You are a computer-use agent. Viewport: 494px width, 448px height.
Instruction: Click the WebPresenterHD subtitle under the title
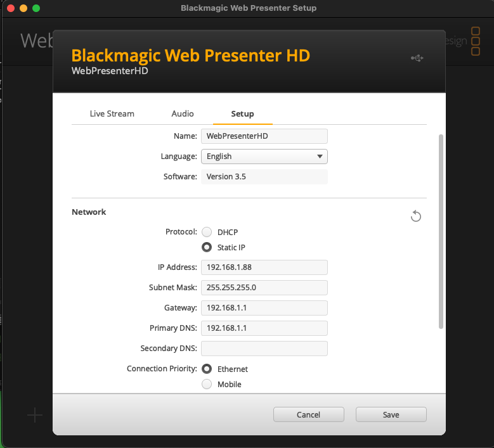[x=110, y=70]
